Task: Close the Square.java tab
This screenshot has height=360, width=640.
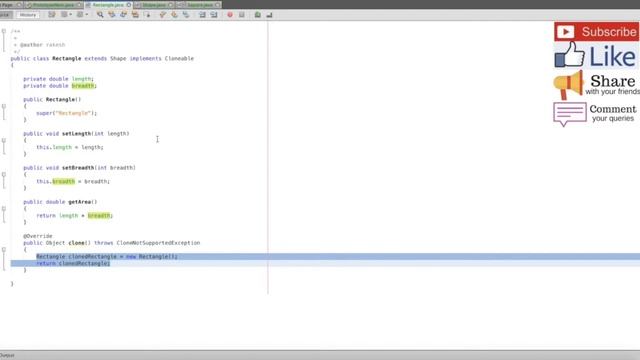Action: (x=218, y=5)
